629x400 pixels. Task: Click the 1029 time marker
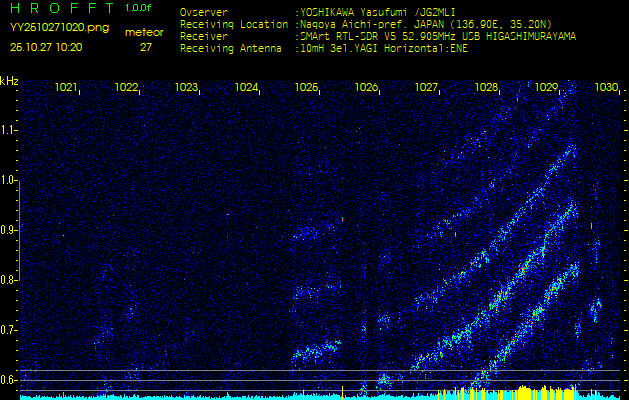point(546,87)
